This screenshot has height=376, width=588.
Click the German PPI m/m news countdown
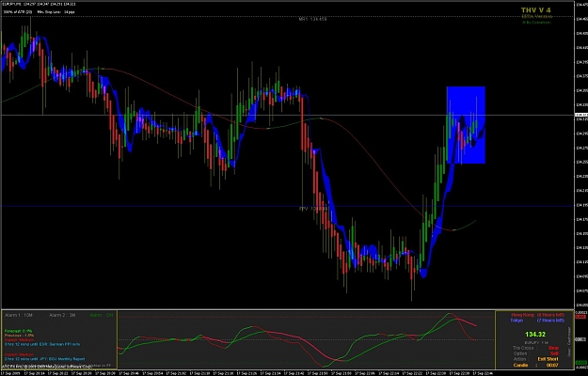pos(42,344)
